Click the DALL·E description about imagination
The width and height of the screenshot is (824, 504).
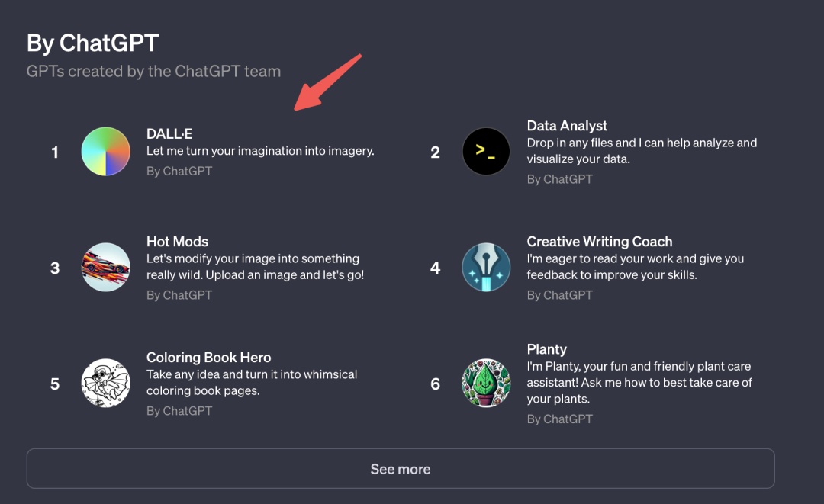260,151
